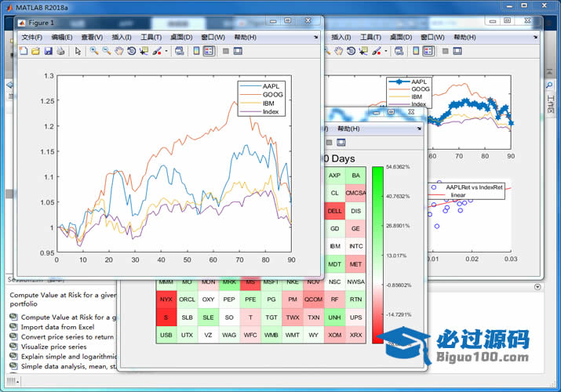Open 插入(I) menu in Figure 1

click(x=122, y=37)
